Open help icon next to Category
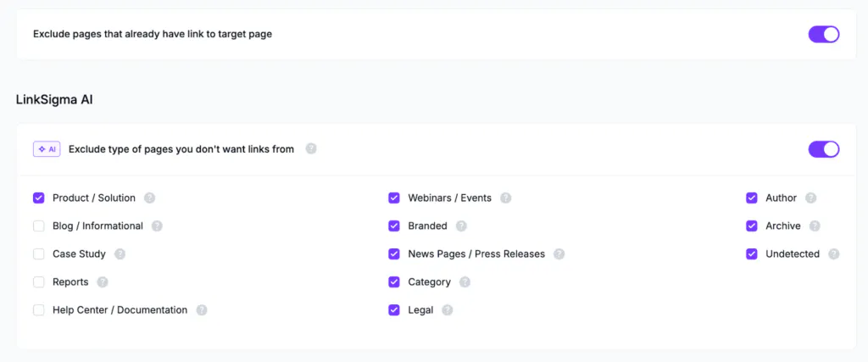The height and width of the screenshot is (362, 868). [465, 282]
